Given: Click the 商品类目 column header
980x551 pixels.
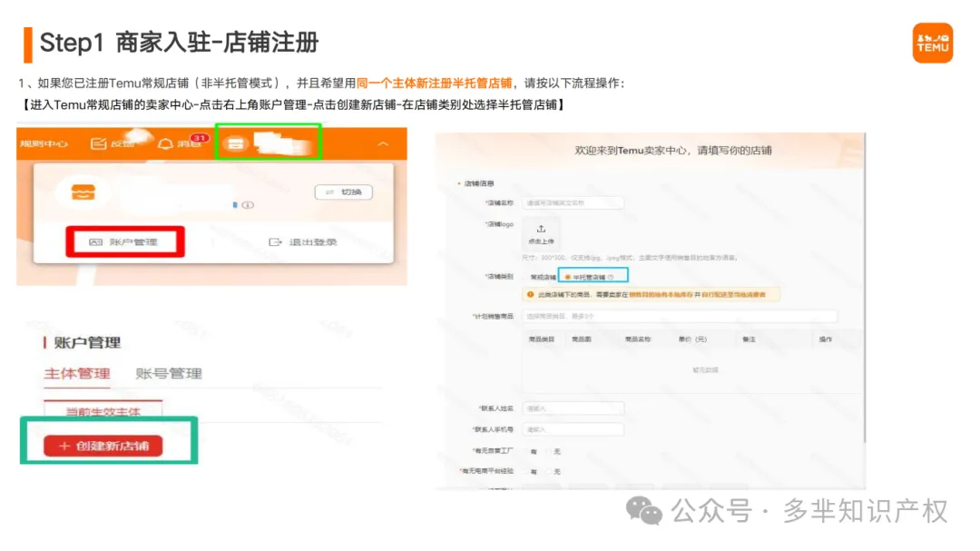Looking at the screenshot, I should (x=541, y=339).
